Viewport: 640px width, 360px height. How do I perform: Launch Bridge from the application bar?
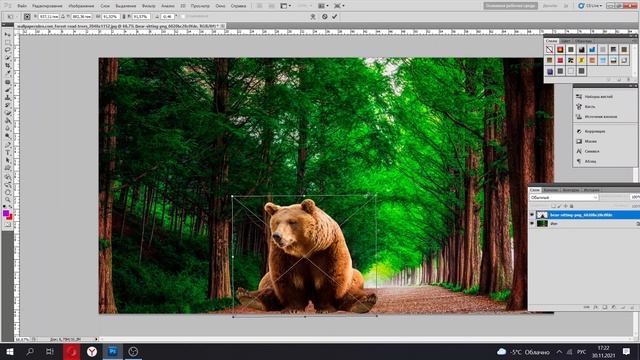pyautogui.click(x=260, y=6)
